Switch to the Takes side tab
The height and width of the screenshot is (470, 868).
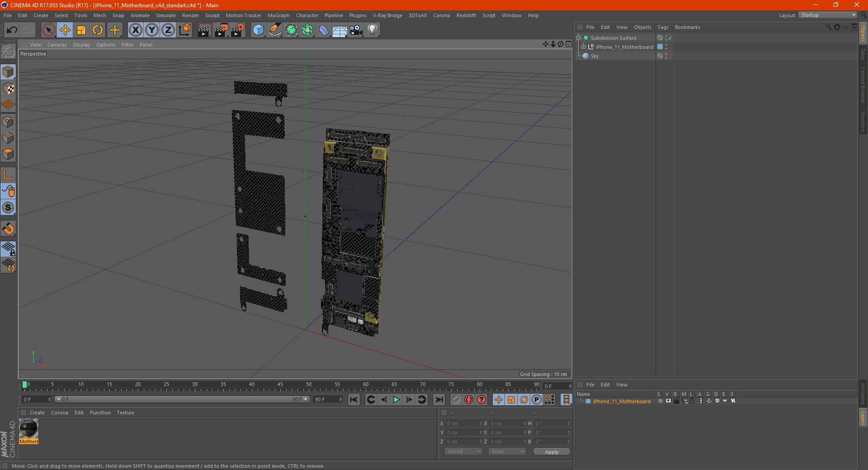[x=863, y=55]
